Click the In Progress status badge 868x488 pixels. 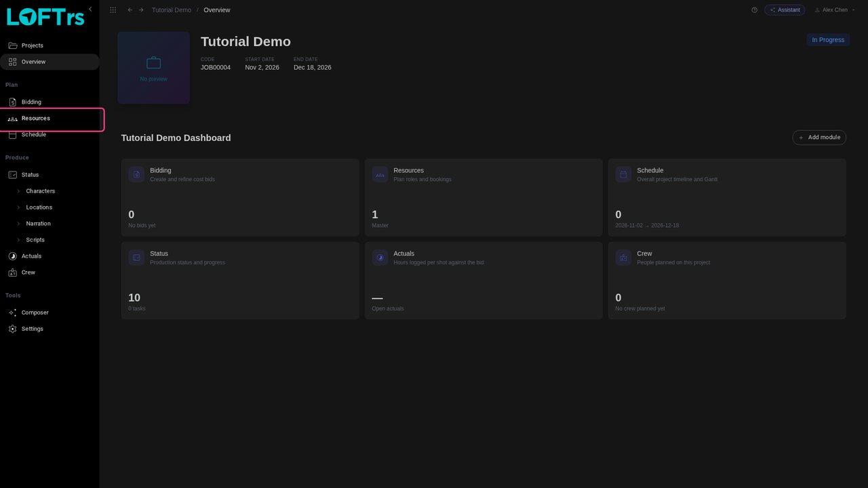pos(828,40)
